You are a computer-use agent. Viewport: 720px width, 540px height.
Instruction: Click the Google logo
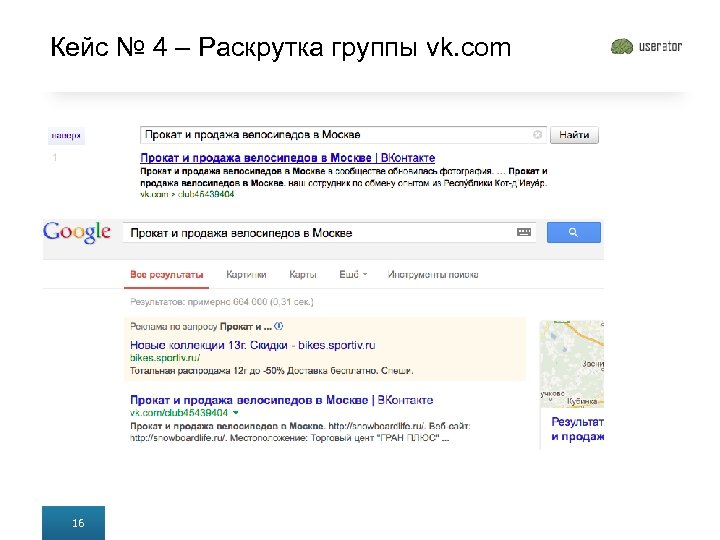click(x=77, y=232)
